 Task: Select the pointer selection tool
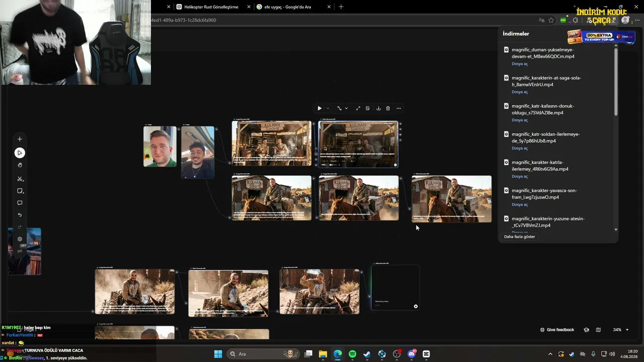click(x=20, y=153)
